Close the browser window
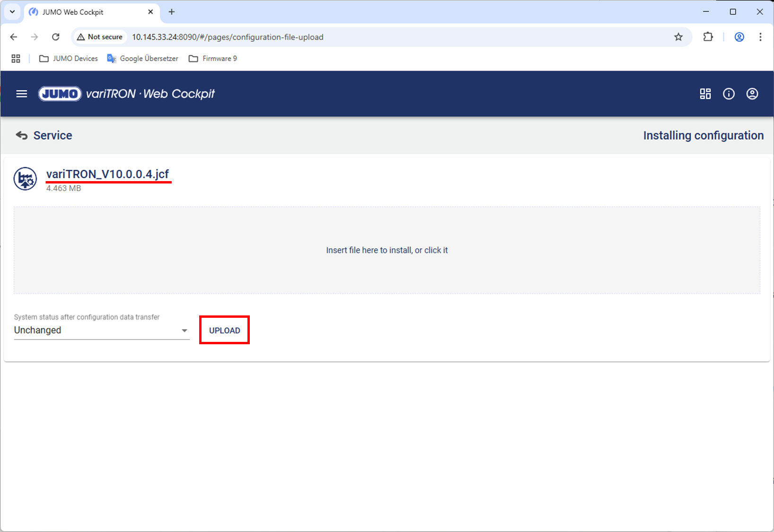Screen dimensions: 774x532 pos(760,12)
